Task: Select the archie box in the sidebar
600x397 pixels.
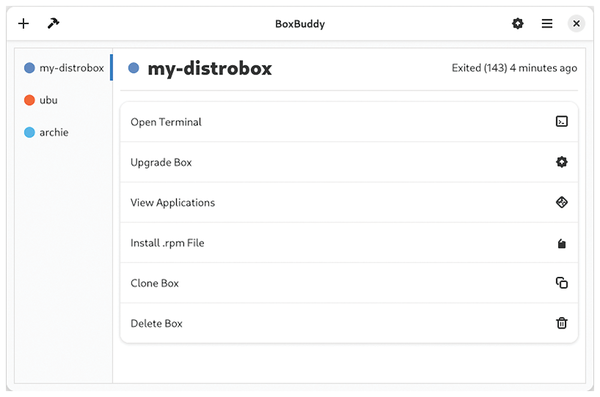Action: tap(64, 132)
